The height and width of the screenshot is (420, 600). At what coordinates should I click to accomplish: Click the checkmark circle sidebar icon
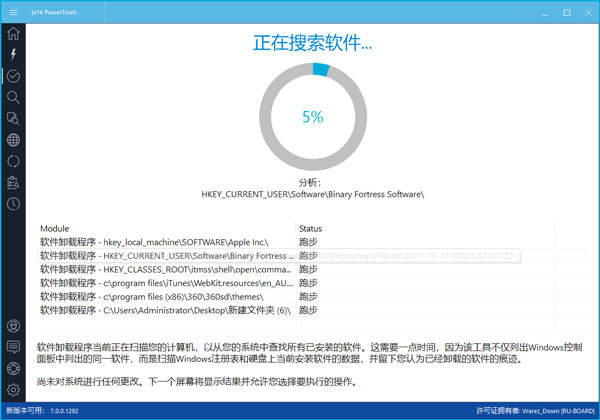(x=13, y=76)
